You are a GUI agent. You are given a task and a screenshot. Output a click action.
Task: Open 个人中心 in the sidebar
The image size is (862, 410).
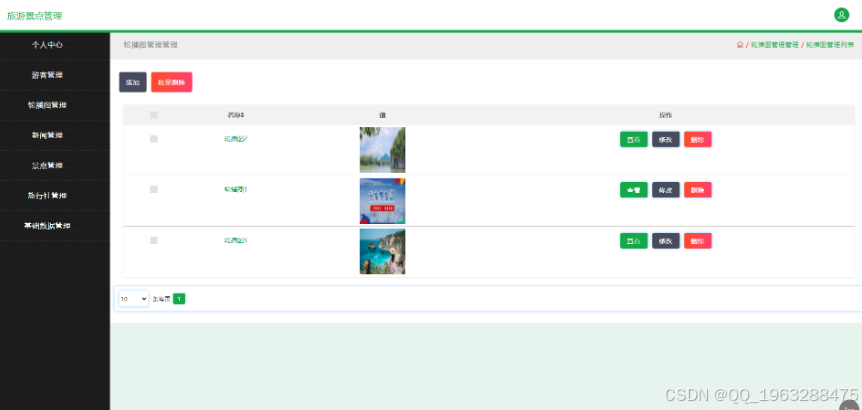point(47,45)
